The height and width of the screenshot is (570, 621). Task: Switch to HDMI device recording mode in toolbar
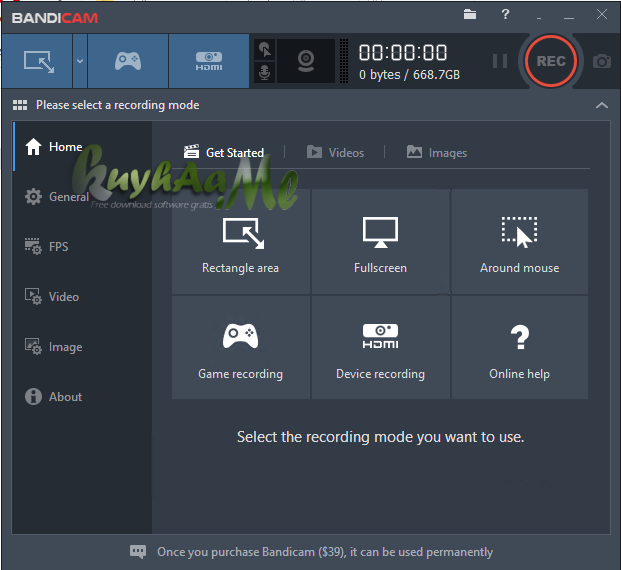click(209, 61)
